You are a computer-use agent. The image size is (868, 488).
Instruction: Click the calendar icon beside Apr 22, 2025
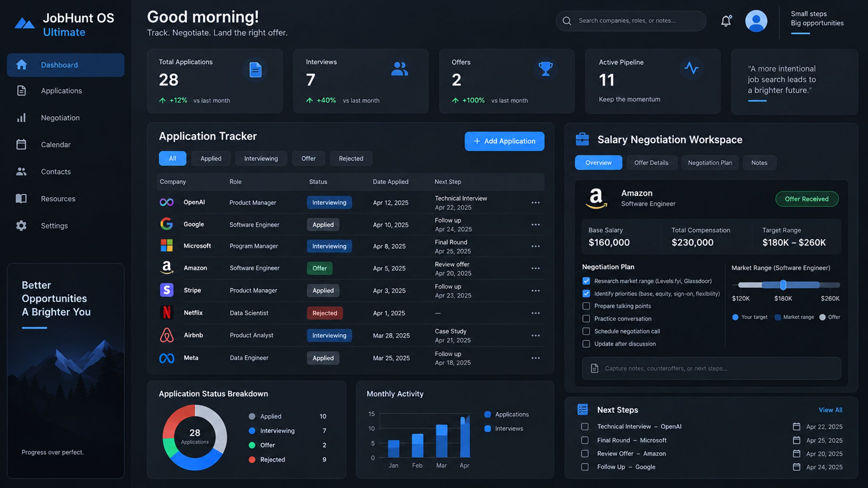pyautogui.click(x=796, y=426)
